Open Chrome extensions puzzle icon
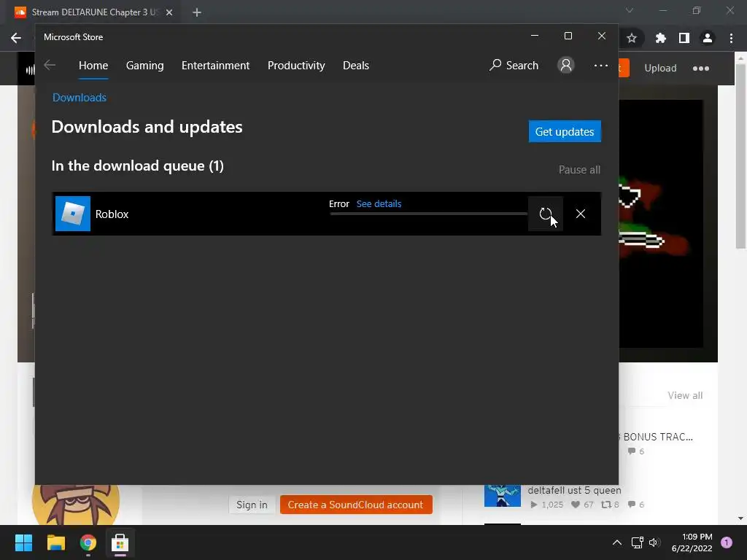The image size is (747, 560). pyautogui.click(x=660, y=38)
